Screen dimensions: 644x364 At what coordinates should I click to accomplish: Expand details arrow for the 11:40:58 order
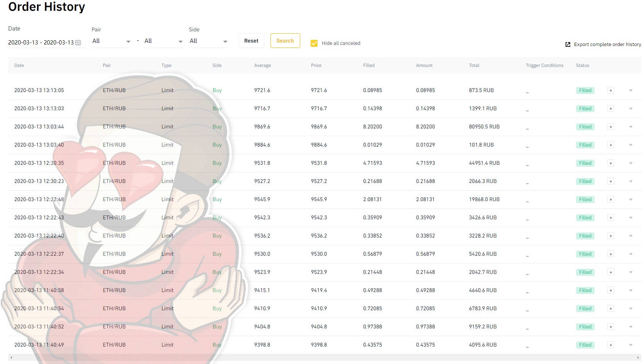[631, 291]
